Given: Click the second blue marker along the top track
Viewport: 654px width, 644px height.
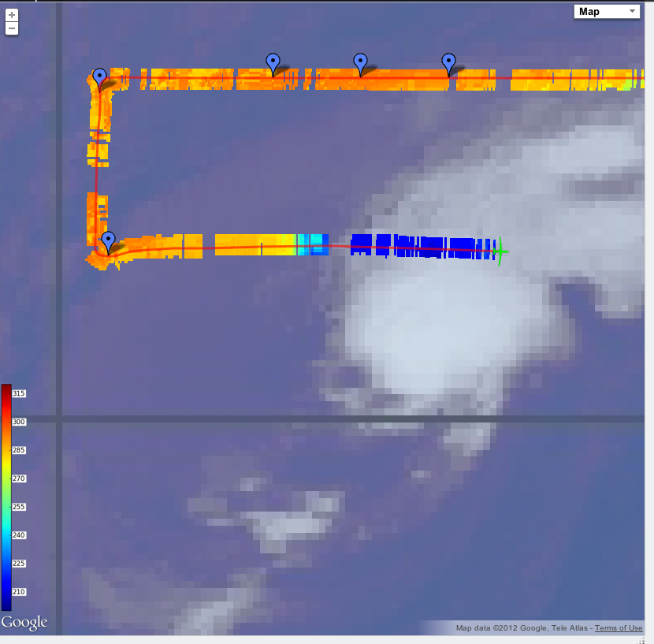Looking at the screenshot, I should pos(273,61).
